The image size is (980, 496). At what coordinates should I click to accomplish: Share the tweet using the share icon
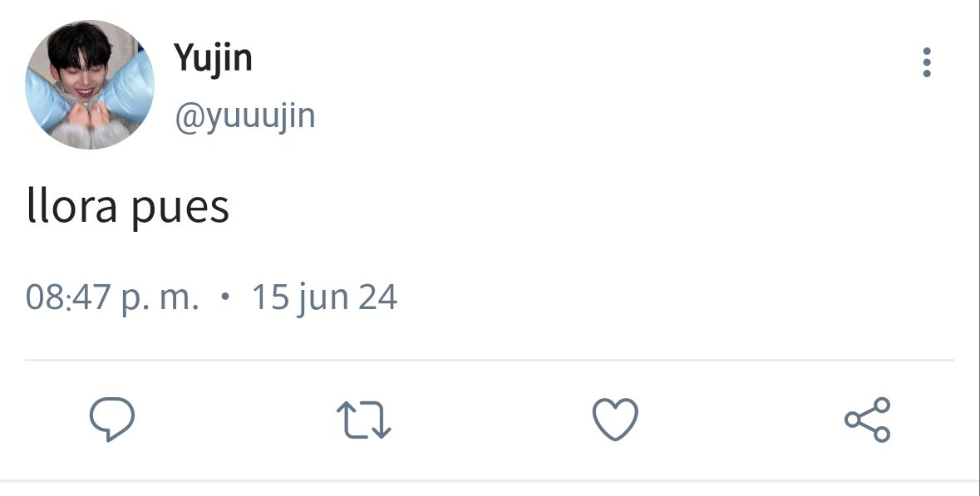(x=868, y=420)
